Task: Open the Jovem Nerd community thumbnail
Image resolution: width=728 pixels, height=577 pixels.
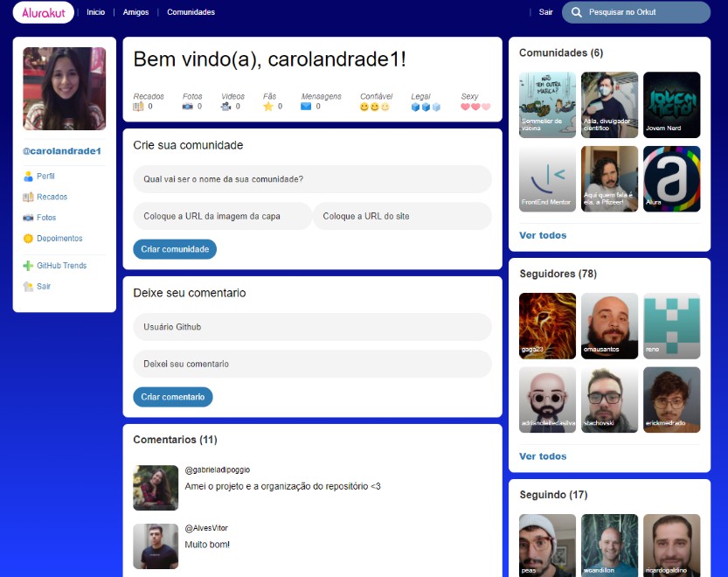Action: [671, 105]
